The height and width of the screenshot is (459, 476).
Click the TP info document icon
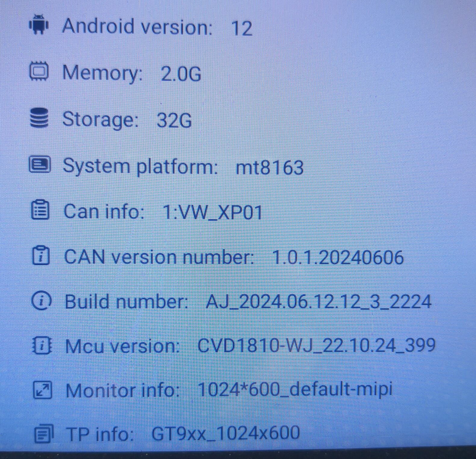[44, 434]
